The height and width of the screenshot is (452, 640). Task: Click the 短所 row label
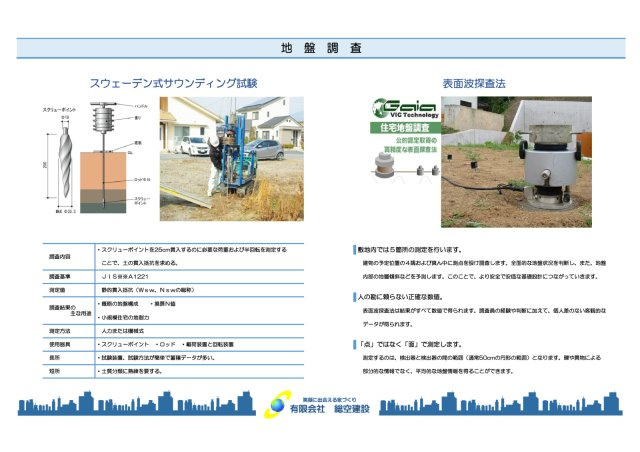pyautogui.click(x=55, y=371)
